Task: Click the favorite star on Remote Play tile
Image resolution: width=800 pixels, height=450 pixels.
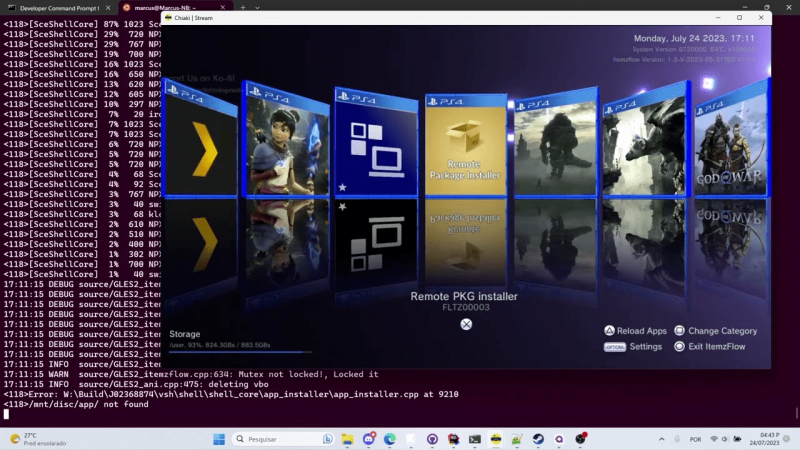Action: click(342, 187)
